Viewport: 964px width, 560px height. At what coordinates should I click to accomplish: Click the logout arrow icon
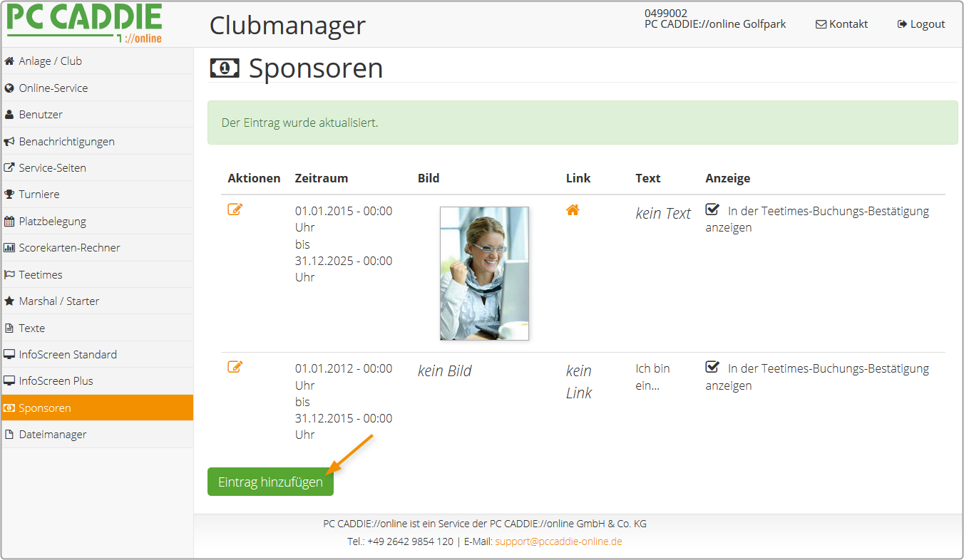(x=902, y=24)
